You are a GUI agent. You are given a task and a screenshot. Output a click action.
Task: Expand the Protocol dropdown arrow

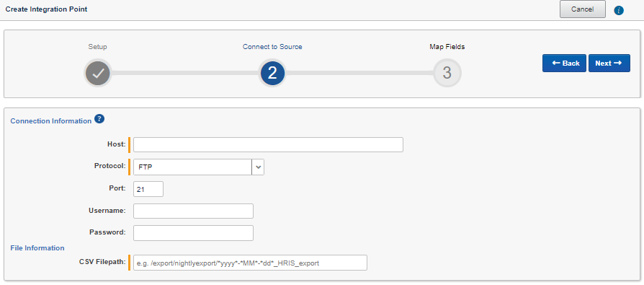(258, 167)
